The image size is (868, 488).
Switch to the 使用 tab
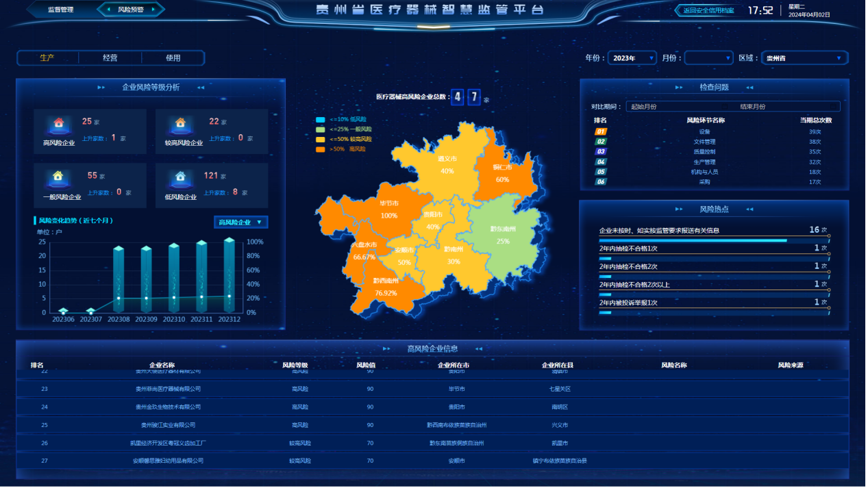point(173,58)
